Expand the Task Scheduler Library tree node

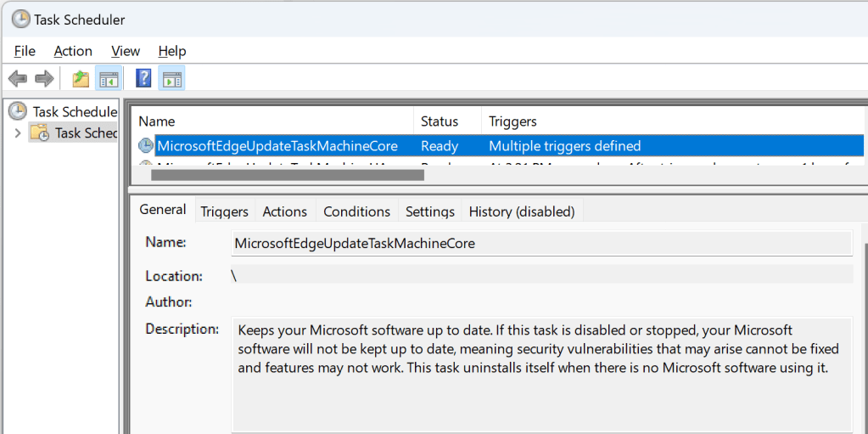click(x=17, y=132)
